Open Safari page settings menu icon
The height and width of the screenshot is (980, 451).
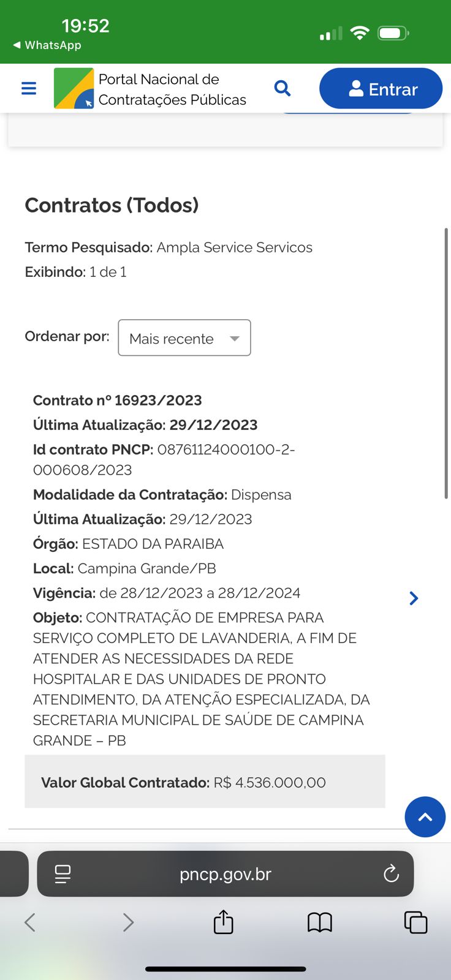63,874
